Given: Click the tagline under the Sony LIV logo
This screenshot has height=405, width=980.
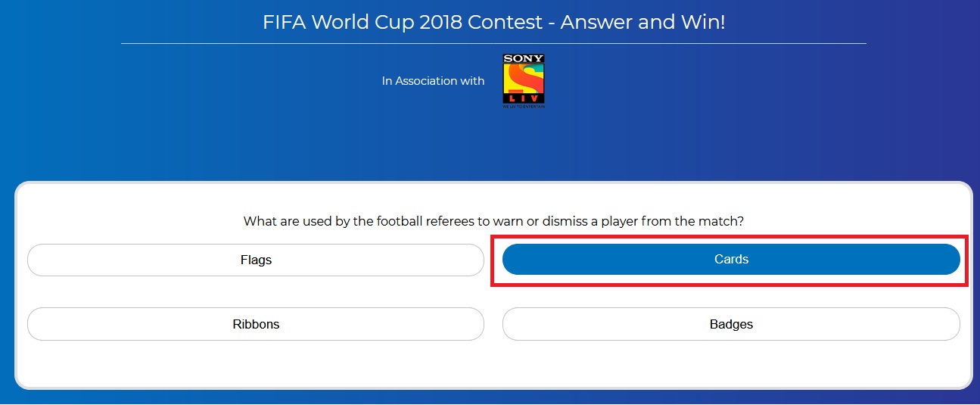Looking at the screenshot, I should [x=524, y=107].
